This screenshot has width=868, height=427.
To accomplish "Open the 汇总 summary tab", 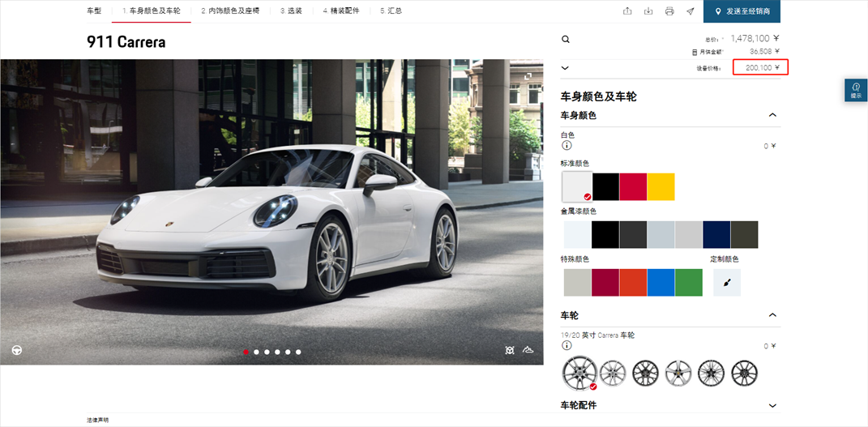I will click(x=391, y=11).
